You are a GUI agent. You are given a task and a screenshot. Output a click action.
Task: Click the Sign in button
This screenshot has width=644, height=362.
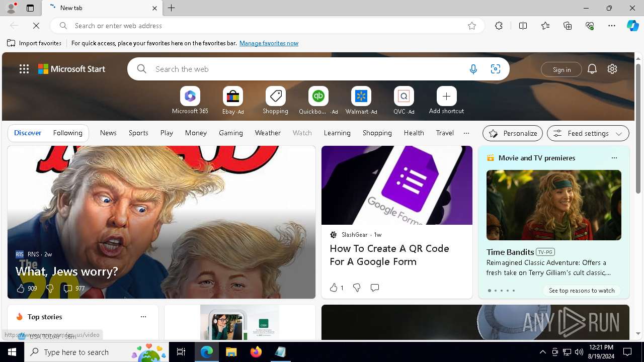click(561, 69)
